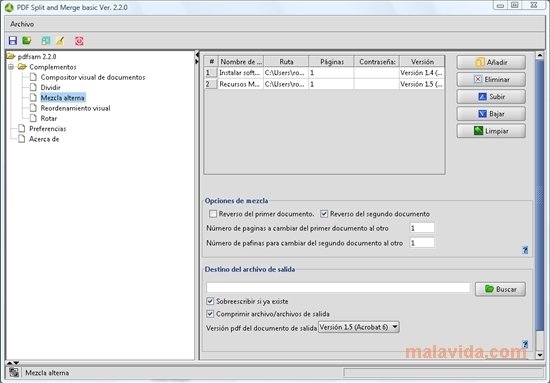Uncheck Reverso del segundo documento
The width and height of the screenshot is (550, 383).
pyautogui.click(x=324, y=214)
